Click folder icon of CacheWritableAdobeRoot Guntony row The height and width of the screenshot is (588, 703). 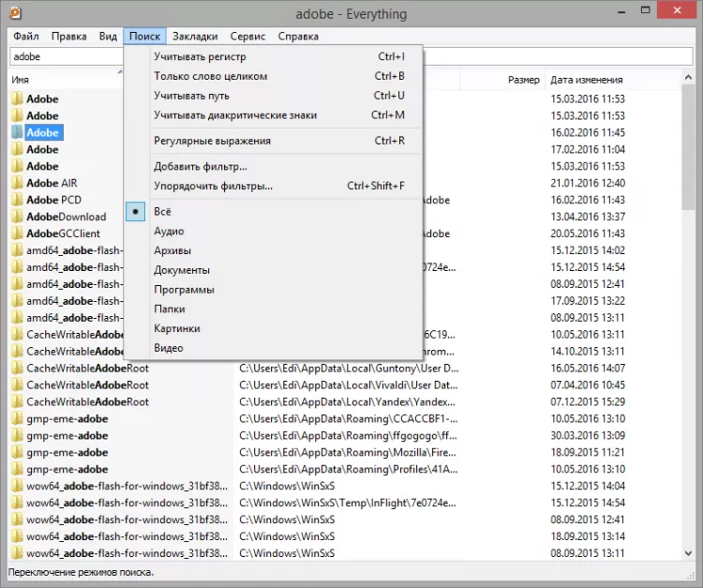click(17, 369)
